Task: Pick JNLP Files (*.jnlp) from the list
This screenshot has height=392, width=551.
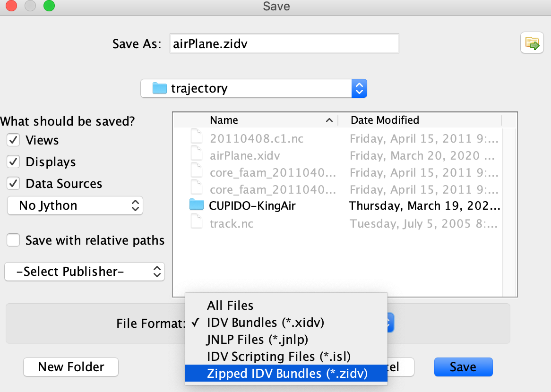Action: click(258, 340)
